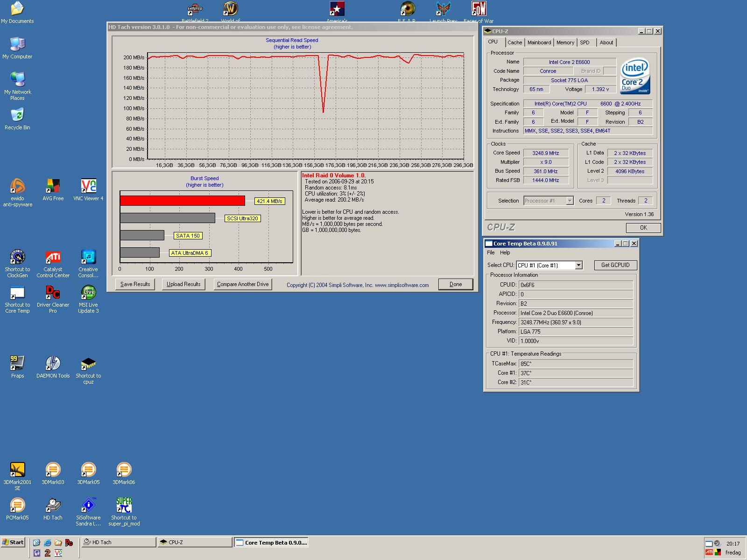Open the super_pi_mod desktop shortcut
The width and height of the screenshot is (747, 560).
[124, 511]
